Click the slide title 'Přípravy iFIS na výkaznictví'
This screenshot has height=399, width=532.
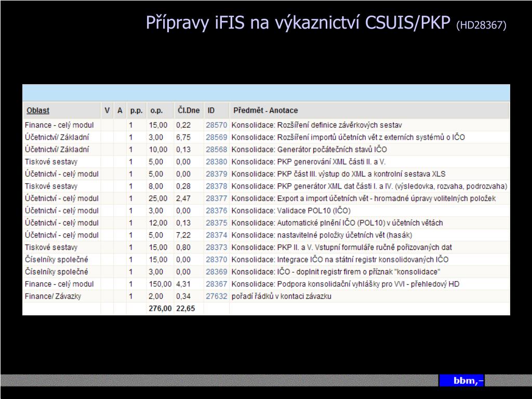(253, 23)
